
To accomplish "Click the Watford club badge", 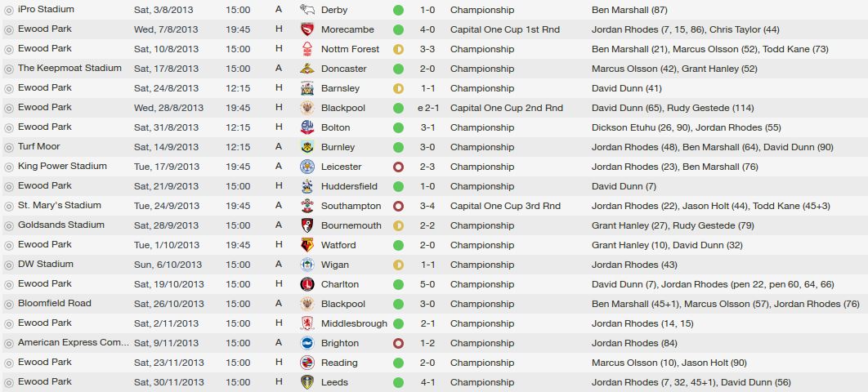I will click(x=306, y=245).
